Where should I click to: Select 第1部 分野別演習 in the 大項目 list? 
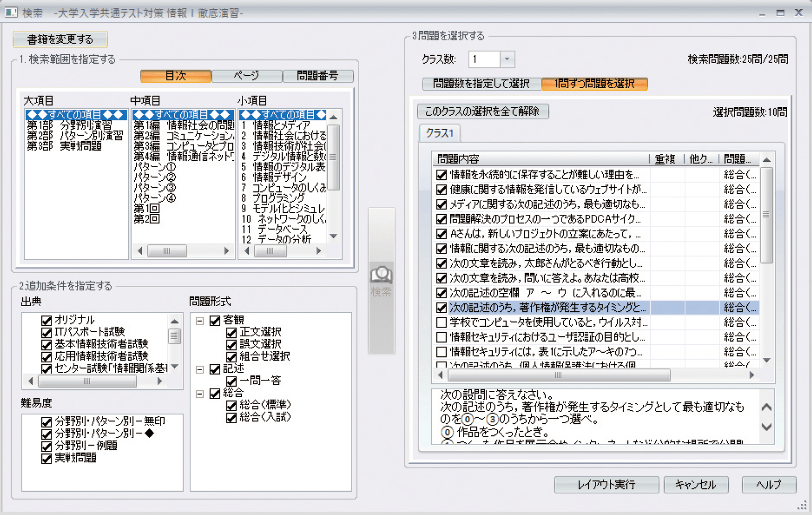tap(69, 125)
